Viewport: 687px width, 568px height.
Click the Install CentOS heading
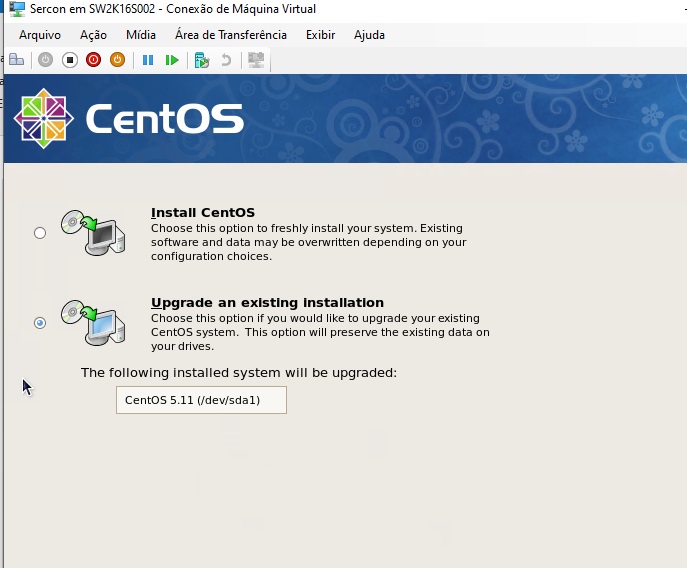[x=203, y=213]
